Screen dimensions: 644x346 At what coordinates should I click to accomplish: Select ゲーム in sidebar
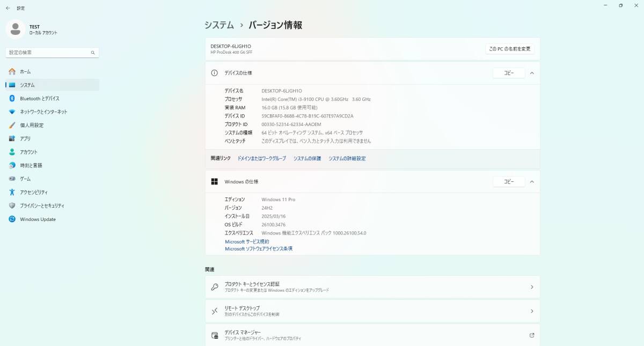coord(52,179)
